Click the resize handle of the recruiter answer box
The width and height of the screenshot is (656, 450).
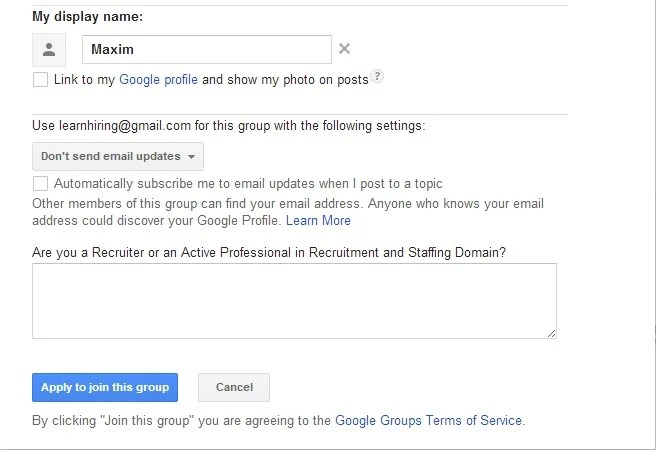[551, 333]
